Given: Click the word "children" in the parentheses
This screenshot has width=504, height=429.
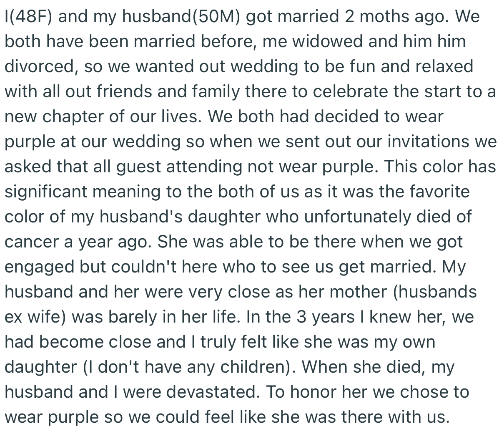Looking at the screenshot, I should [x=255, y=367].
